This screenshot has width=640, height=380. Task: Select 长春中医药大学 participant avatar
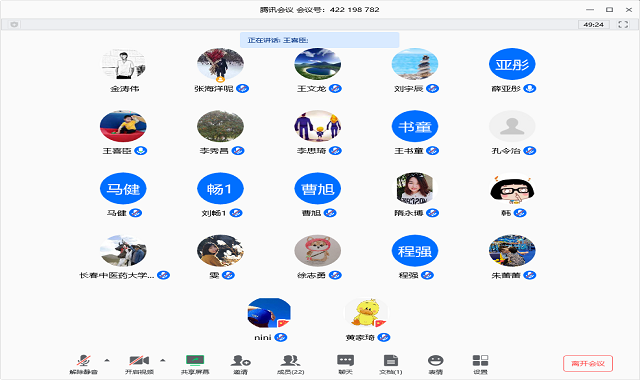tap(123, 251)
